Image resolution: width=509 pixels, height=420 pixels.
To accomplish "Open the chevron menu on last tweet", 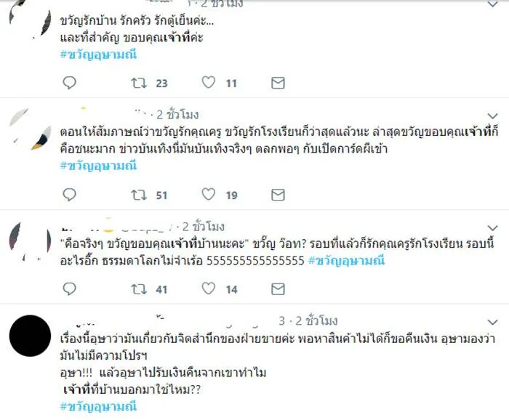I will (493, 322).
